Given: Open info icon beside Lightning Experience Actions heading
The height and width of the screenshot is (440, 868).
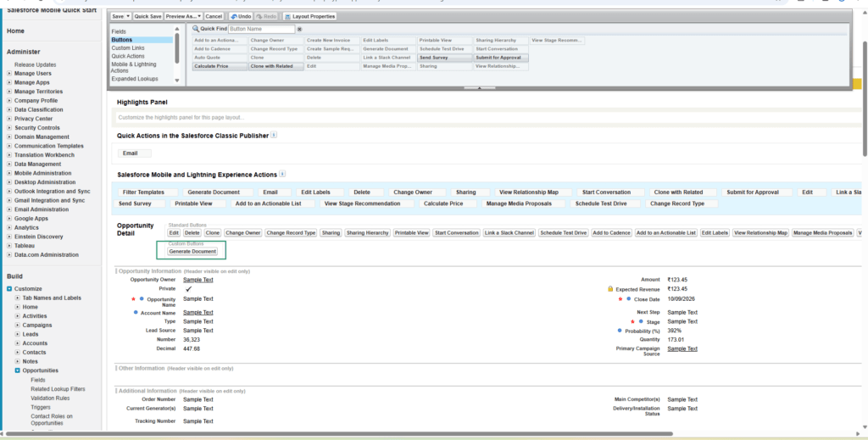Looking at the screenshot, I should pos(282,174).
